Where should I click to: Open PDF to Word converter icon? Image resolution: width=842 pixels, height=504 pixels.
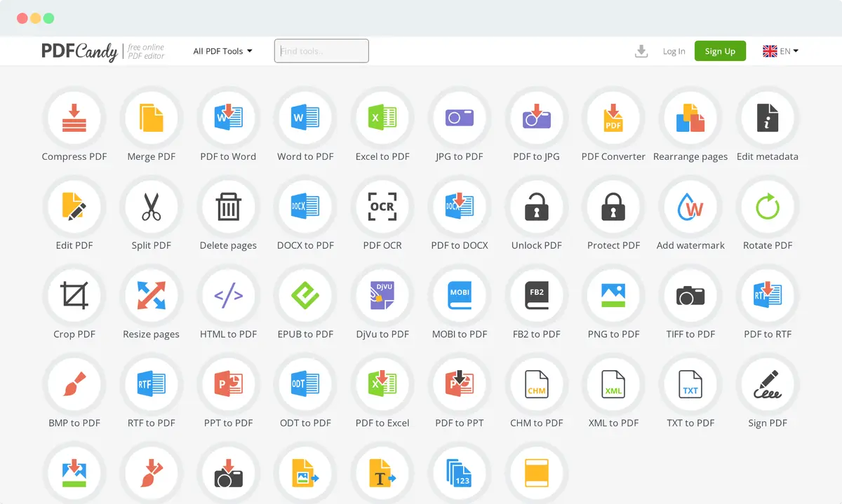[228, 118]
